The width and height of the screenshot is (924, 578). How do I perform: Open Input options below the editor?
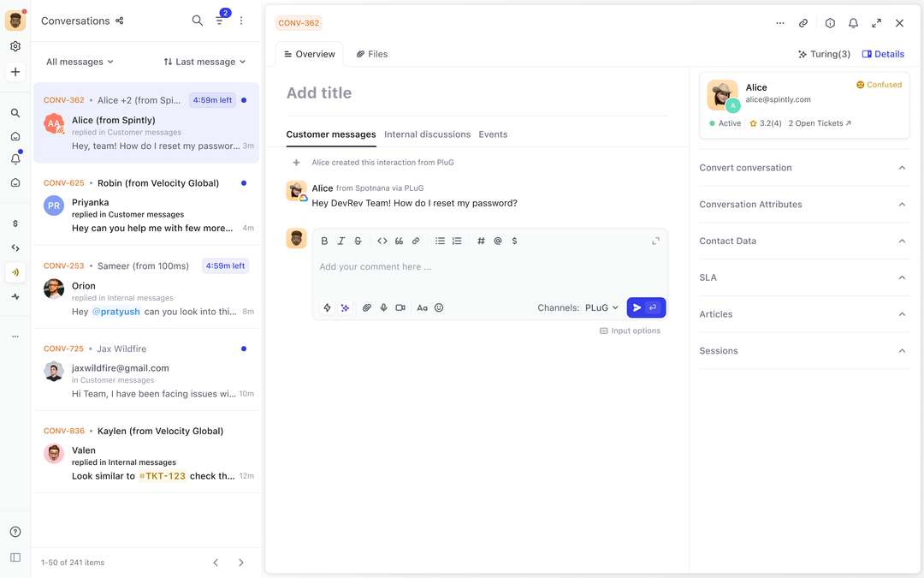pos(630,331)
